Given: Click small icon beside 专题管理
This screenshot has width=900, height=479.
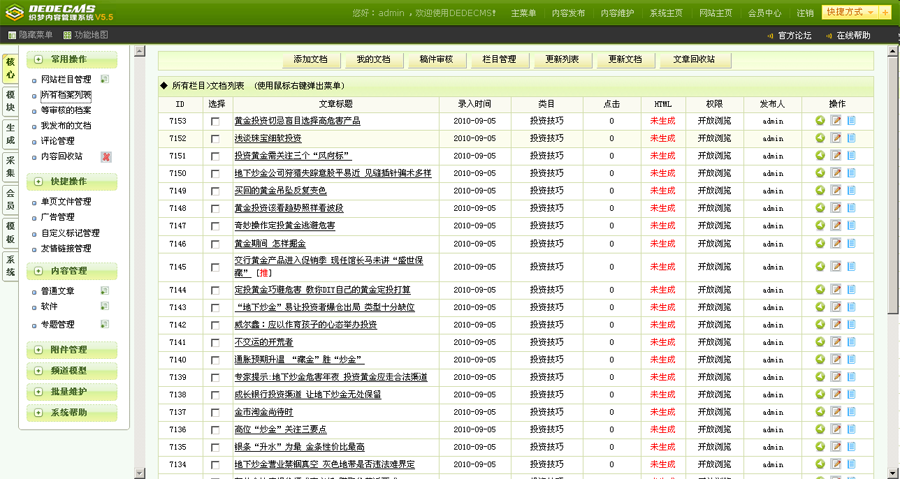Looking at the screenshot, I should point(105,324).
